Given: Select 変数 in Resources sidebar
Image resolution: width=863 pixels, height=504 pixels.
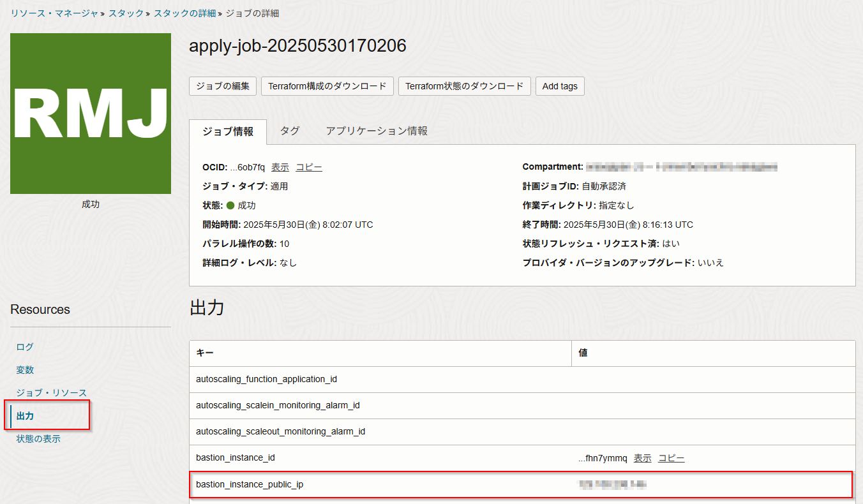Looking at the screenshot, I should [25, 370].
